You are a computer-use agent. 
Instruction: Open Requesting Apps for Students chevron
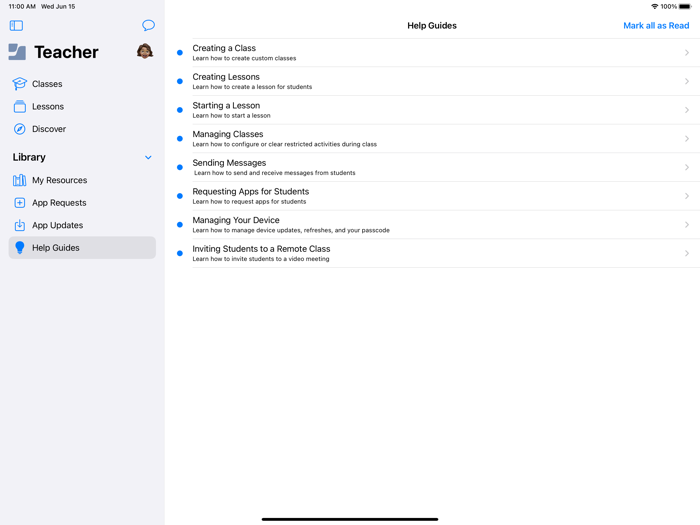click(687, 196)
